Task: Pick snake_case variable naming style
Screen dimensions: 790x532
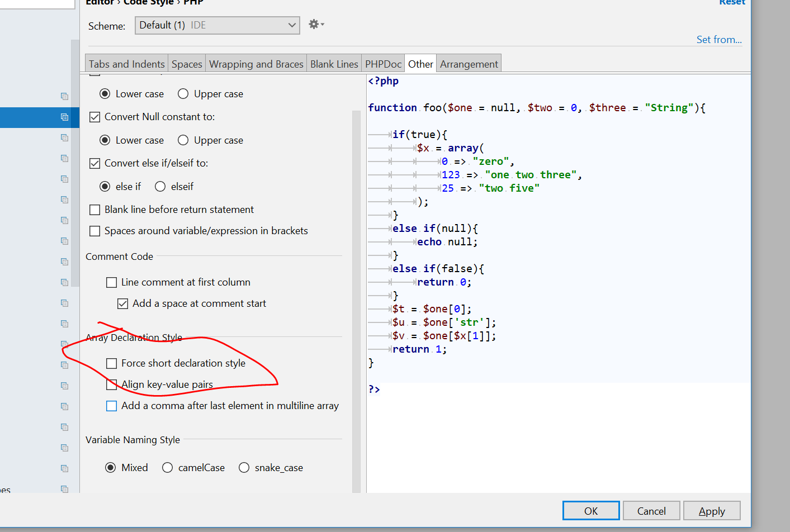Action: (x=244, y=468)
